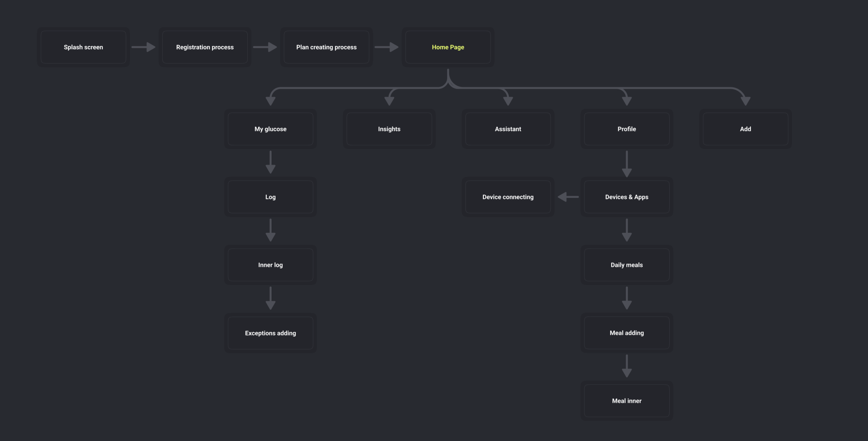Select the My glucose box
Viewport: 868px width, 441px height.
(270, 129)
